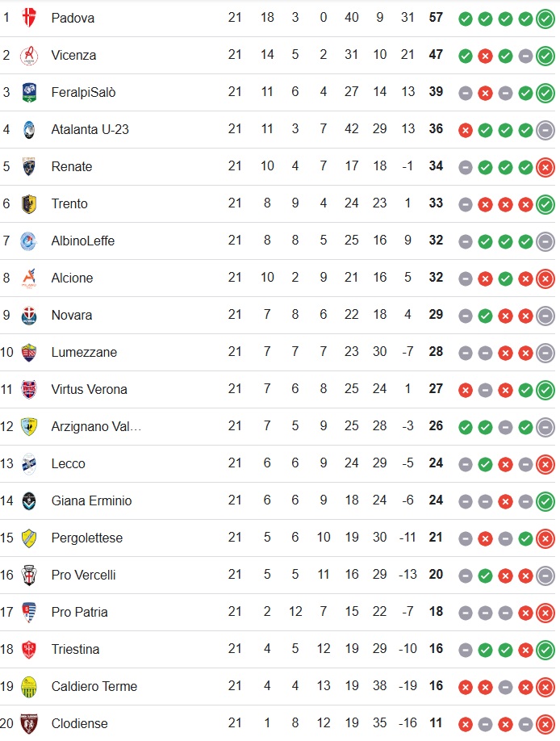Viewport: 560px width, 741px height.
Task: Select the Novara club badge
Action: pyautogui.click(x=29, y=316)
